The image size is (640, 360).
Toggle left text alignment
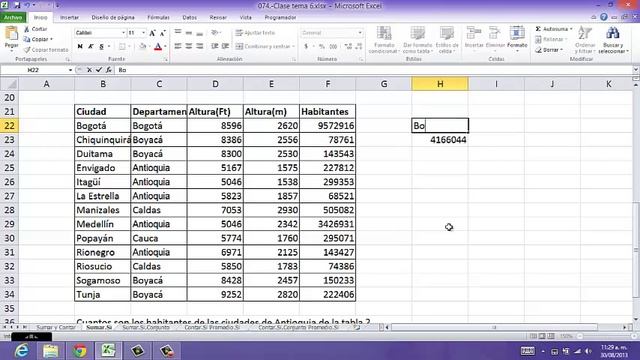click(x=178, y=47)
